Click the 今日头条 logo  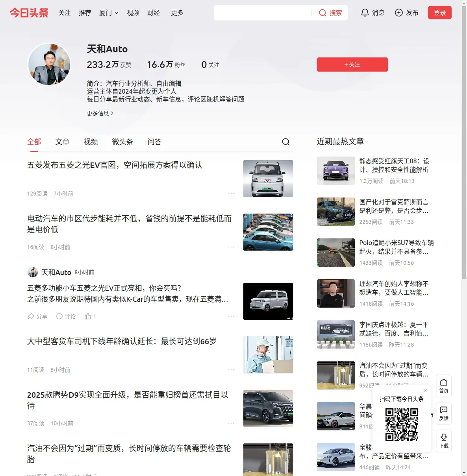click(29, 13)
